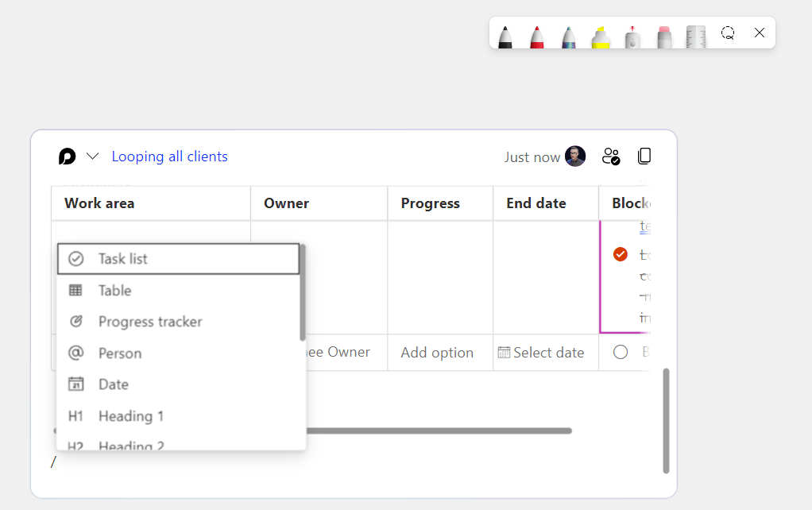Viewport: 812px width, 510px height.
Task: Uncheck the completed orange task checkbox
Action: click(x=621, y=254)
